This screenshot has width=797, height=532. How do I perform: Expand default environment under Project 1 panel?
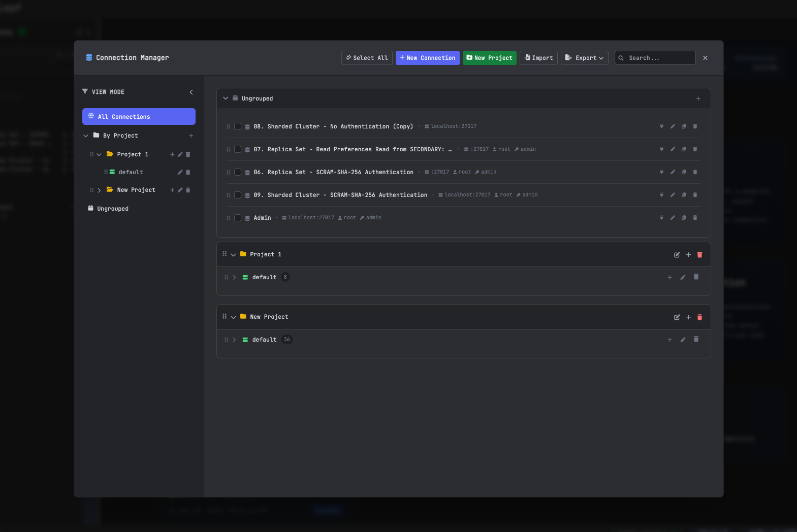[234, 277]
